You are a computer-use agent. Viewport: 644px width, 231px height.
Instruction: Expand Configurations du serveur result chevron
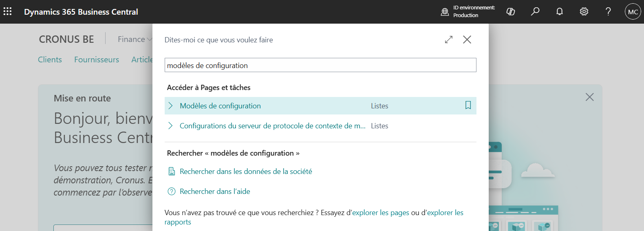coord(170,126)
